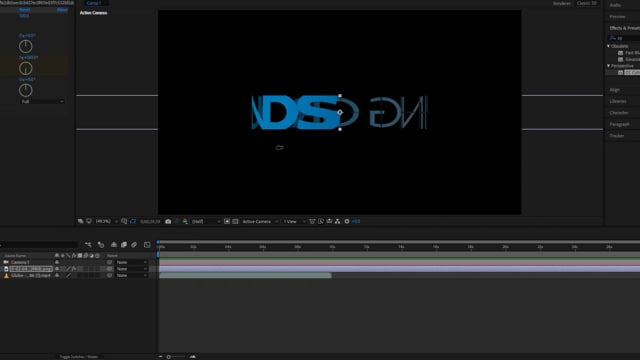640x360 pixels.
Task: Enable the shy layers icon in timeline
Action: tap(114, 244)
